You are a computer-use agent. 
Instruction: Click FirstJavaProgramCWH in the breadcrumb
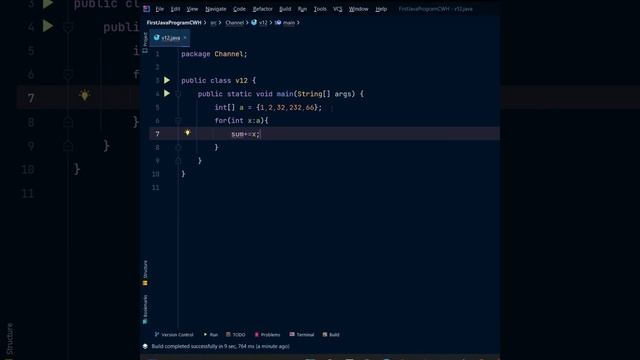[x=174, y=23]
